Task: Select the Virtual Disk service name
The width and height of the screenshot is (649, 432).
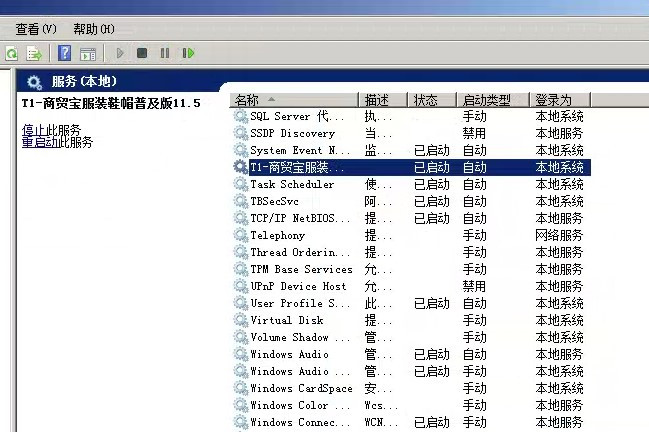Action: [286, 320]
